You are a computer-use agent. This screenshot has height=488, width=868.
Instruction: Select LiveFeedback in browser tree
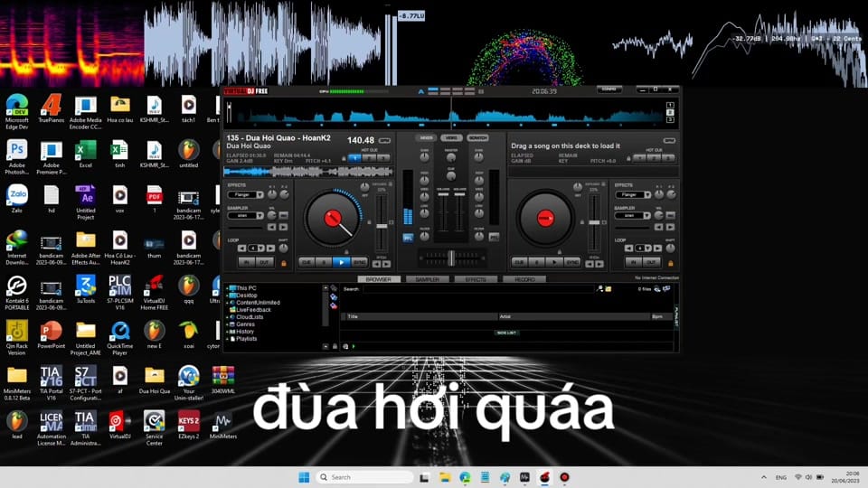[x=253, y=310]
